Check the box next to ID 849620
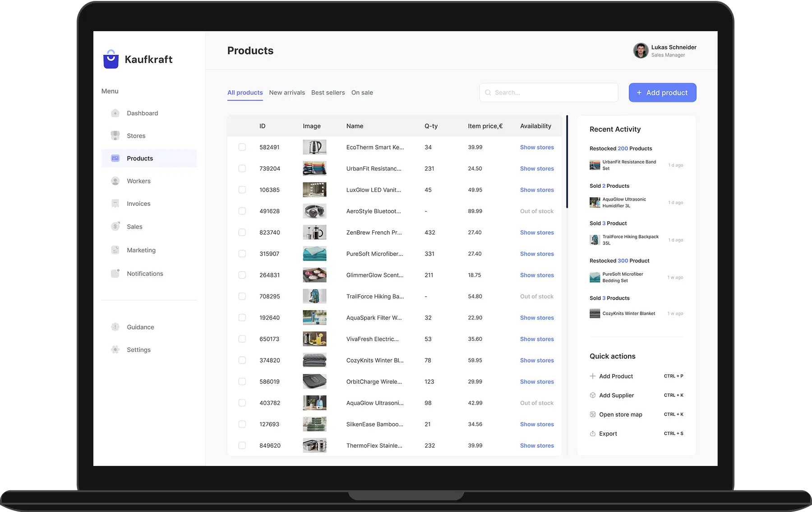This screenshot has height=512, width=812. 242,446
